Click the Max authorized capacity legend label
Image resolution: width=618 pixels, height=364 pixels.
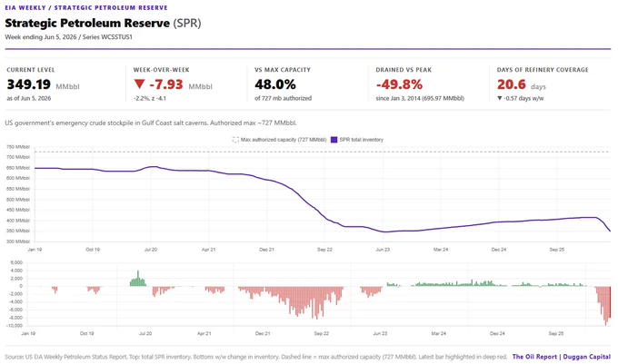point(284,140)
